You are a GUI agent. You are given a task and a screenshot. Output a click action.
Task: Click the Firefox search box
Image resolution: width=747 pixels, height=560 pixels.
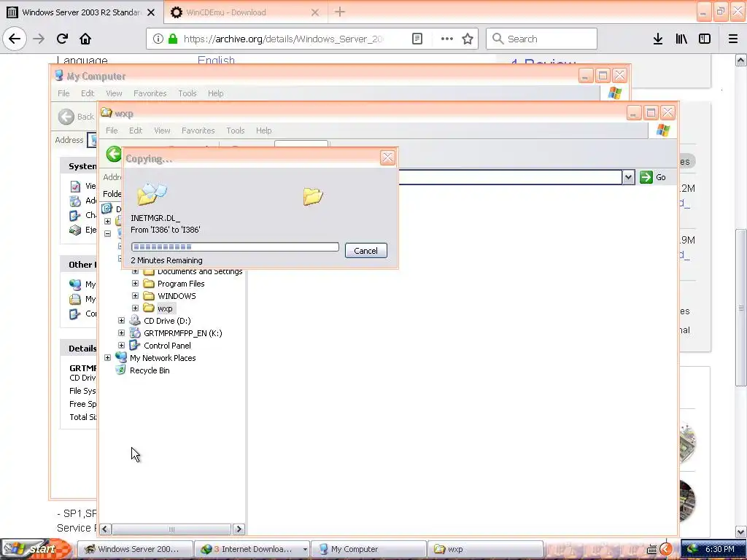point(541,39)
